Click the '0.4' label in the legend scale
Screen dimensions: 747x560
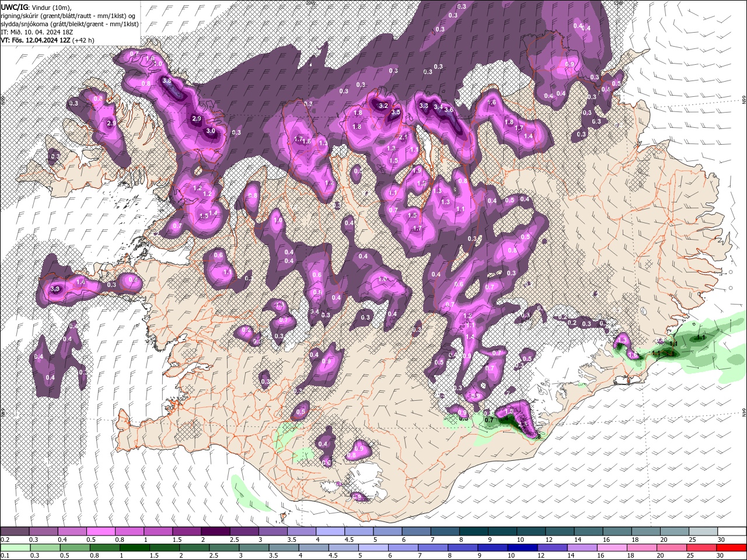pyautogui.click(x=62, y=540)
